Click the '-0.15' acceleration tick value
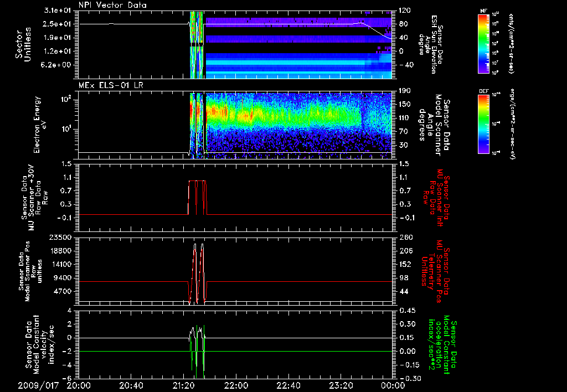Image resolution: width=567 pixels, height=392 pixels. [409, 365]
